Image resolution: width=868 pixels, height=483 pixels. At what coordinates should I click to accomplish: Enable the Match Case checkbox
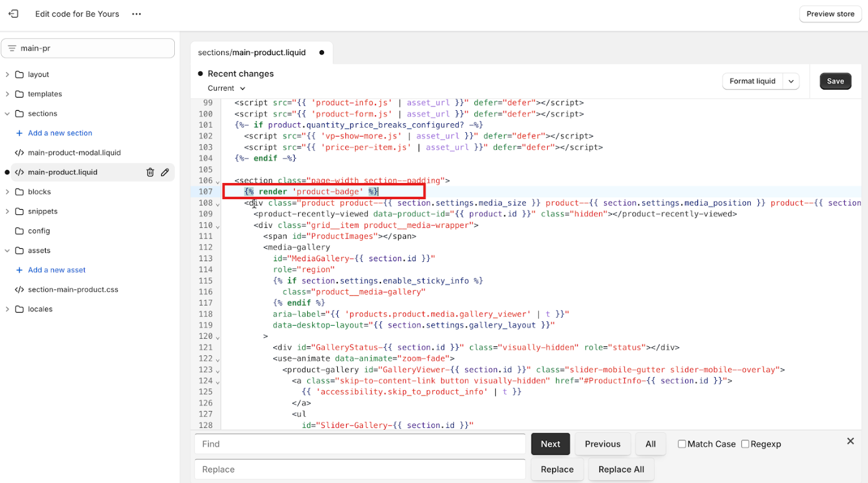point(681,444)
